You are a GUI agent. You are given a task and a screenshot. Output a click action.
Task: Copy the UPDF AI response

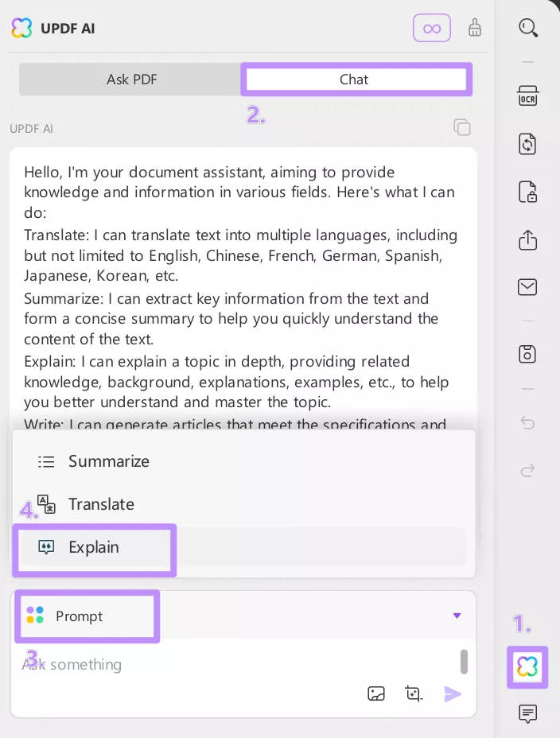[461, 127]
